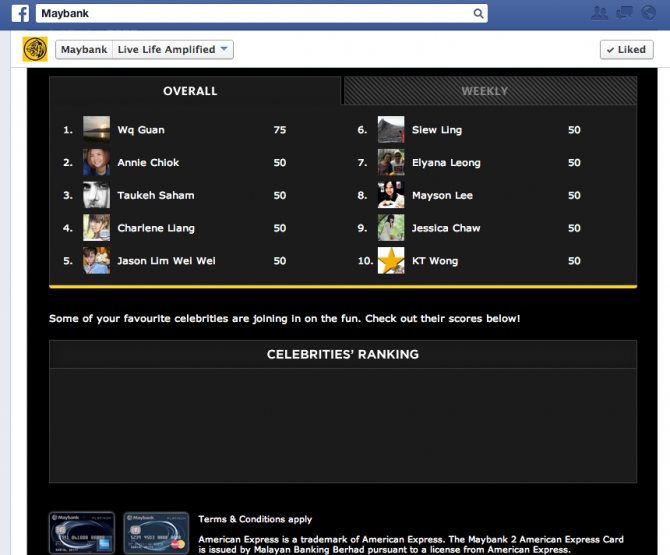The image size is (670, 555).
Task: Open Annie Chiok's profile picture
Action: coord(96,162)
